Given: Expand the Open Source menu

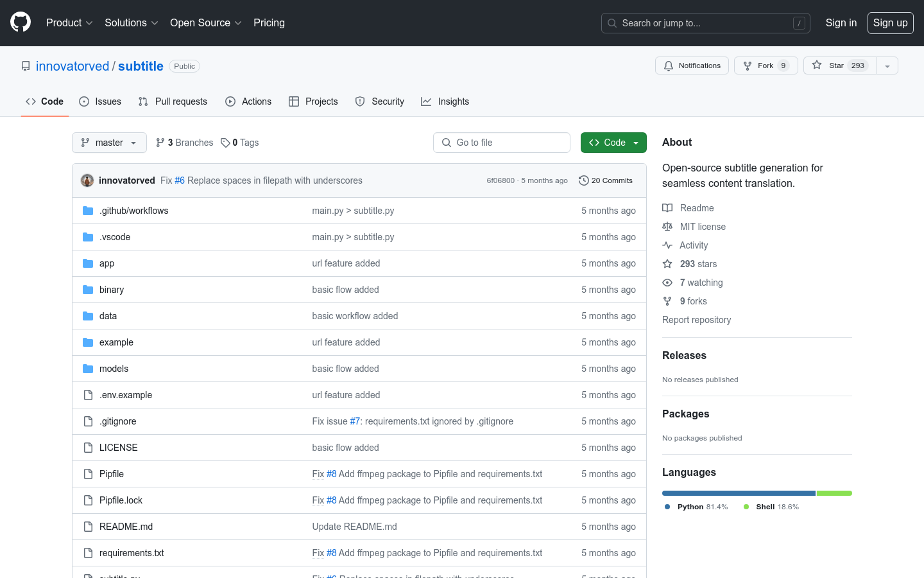Looking at the screenshot, I should pyautogui.click(x=205, y=22).
